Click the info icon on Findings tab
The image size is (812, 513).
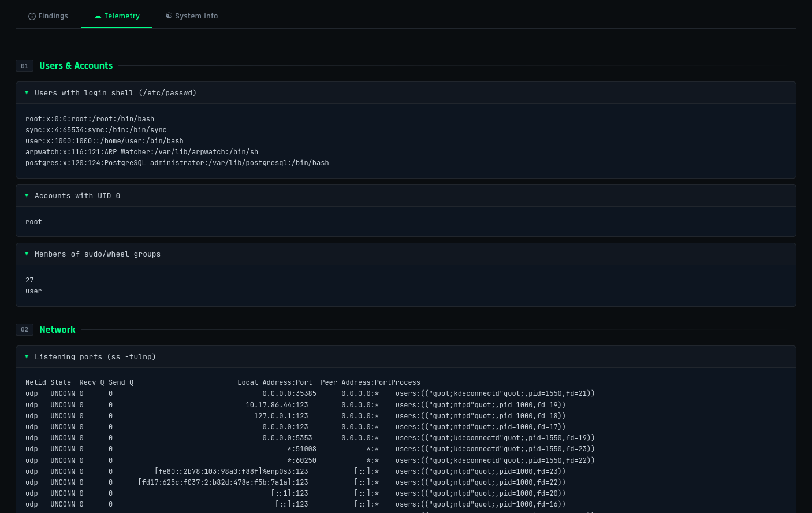point(32,16)
